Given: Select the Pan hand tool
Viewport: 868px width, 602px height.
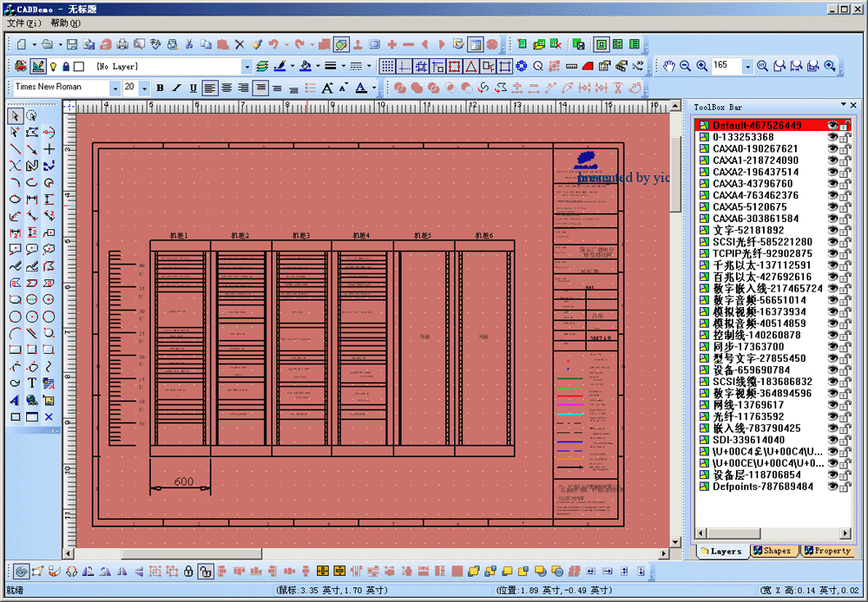Looking at the screenshot, I should (669, 66).
